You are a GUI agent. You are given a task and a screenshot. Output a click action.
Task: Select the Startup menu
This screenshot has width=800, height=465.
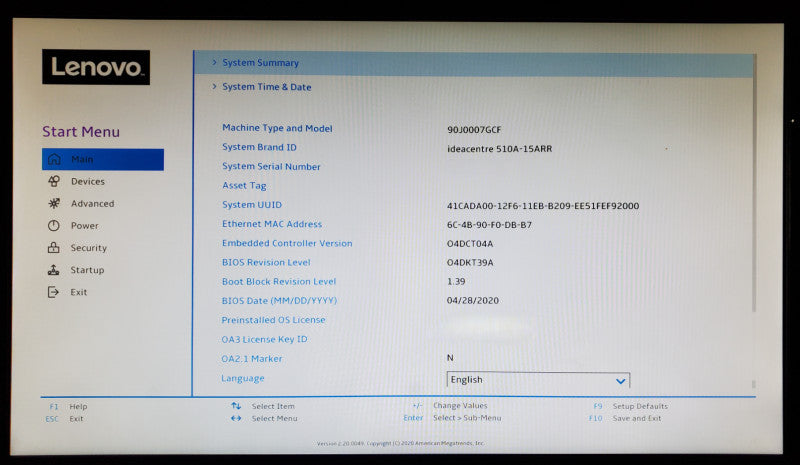coord(87,270)
